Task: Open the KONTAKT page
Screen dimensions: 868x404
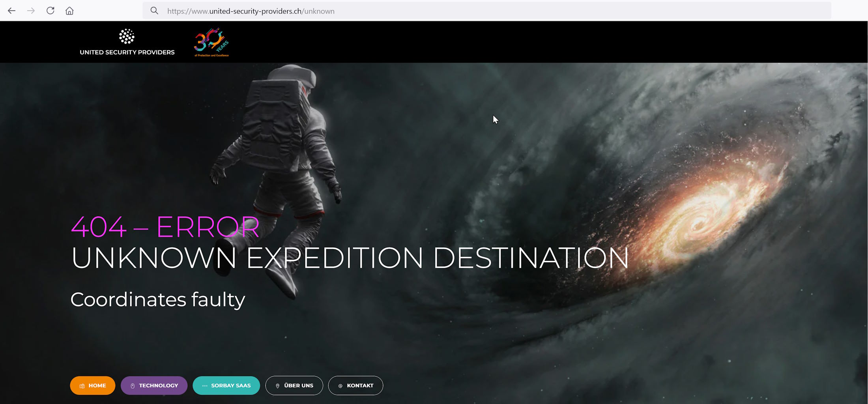Action: (355, 385)
